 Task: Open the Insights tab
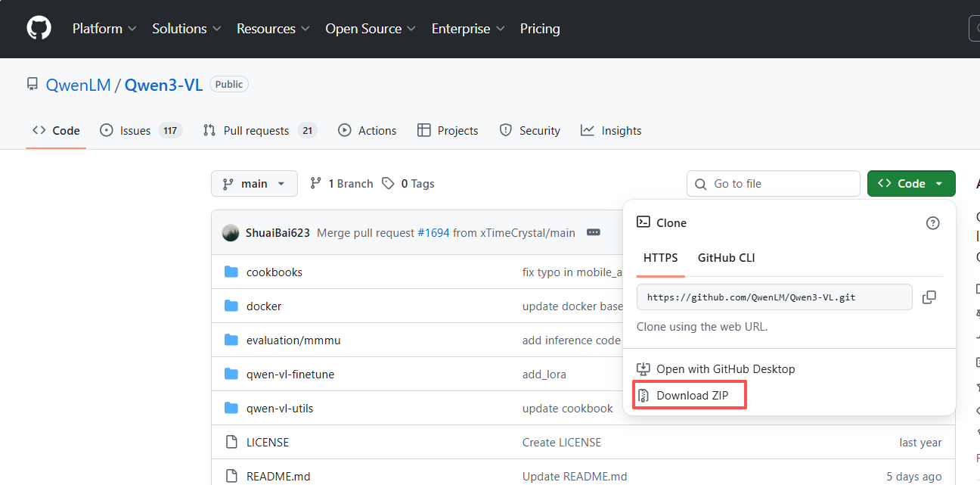pyautogui.click(x=611, y=130)
